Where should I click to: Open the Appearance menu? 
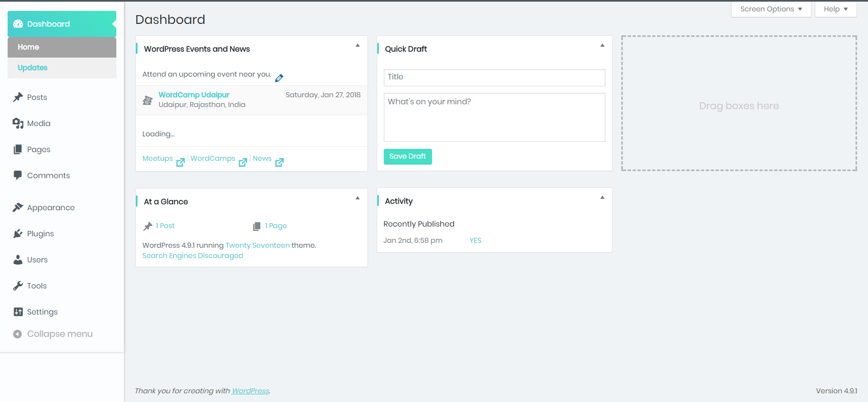tap(62, 208)
